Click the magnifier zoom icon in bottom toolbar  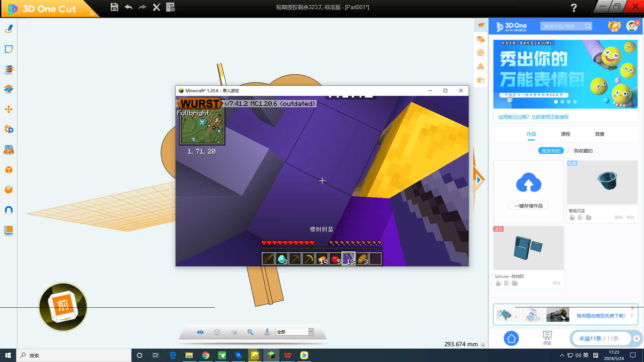250,332
